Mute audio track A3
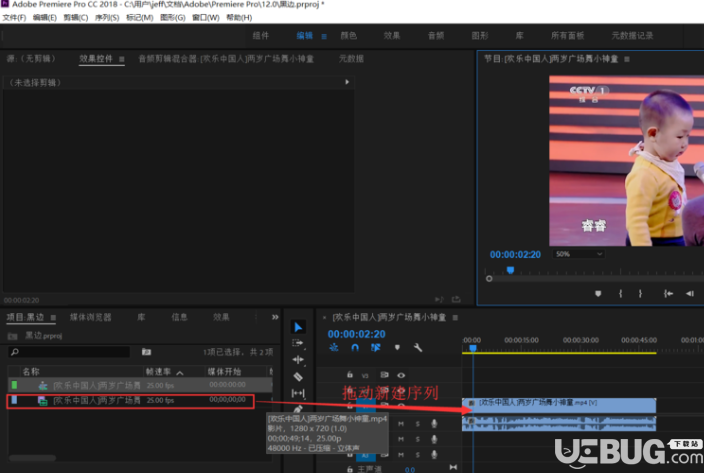The width and height of the screenshot is (704, 473). 401,455
